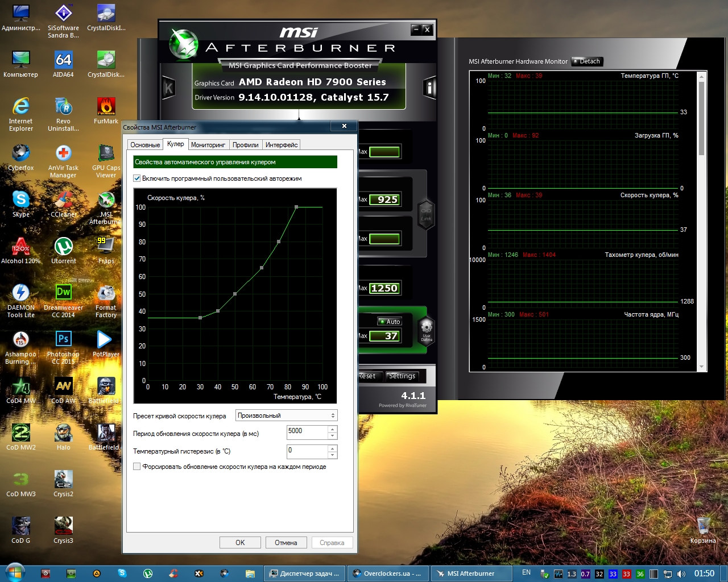728x582 pixels.
Task: Switch to the Основные tab
Action: pos(145,145)
